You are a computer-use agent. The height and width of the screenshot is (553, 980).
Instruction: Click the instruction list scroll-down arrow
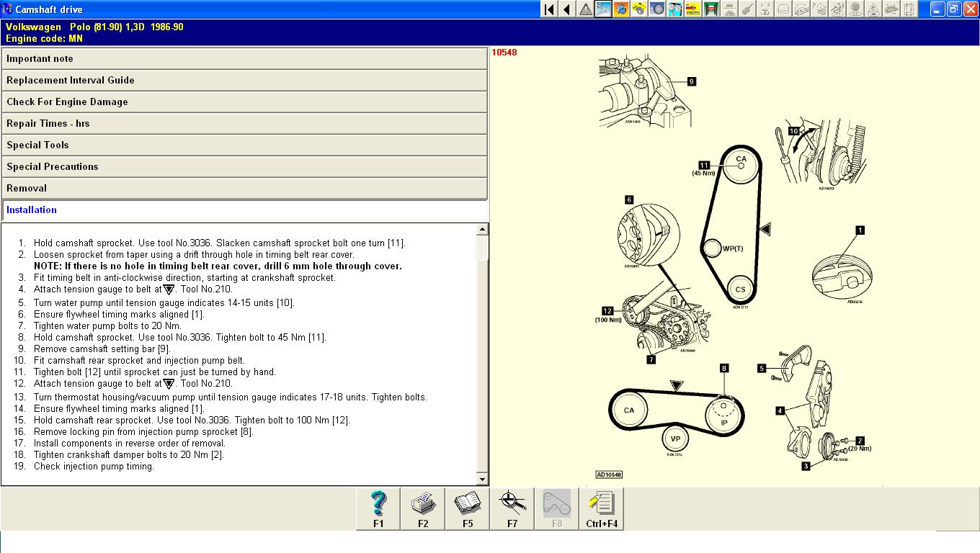(x=483, y=480)
